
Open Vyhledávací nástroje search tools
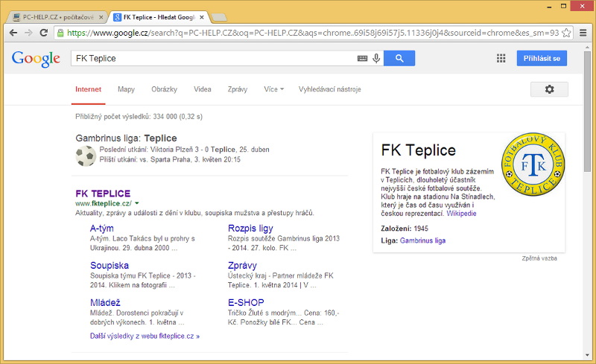click(x=329, y=89)
